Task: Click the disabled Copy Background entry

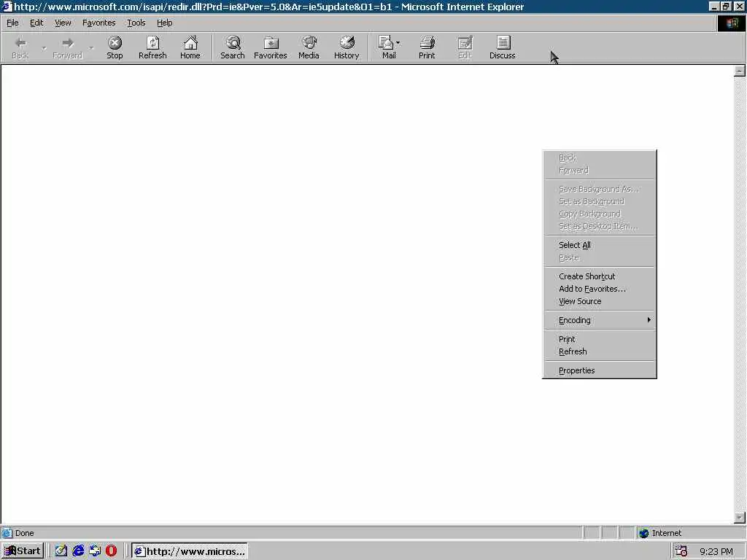Action: tap(600, 214)
